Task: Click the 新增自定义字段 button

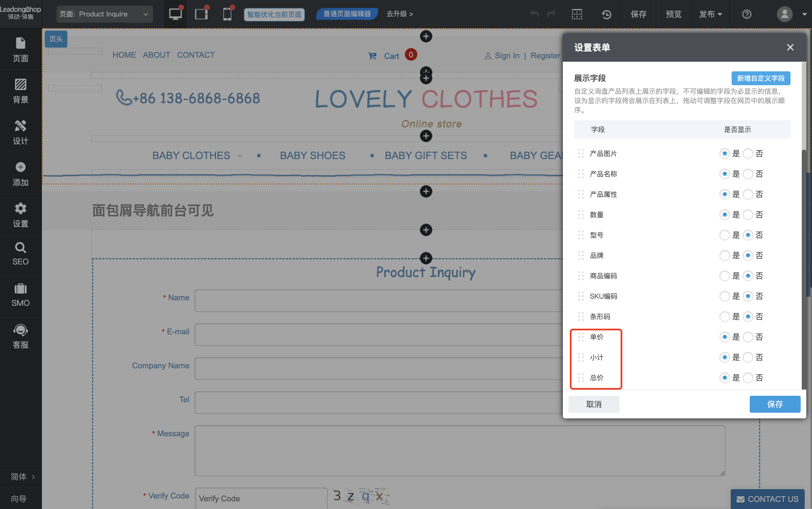Action: 760,78
